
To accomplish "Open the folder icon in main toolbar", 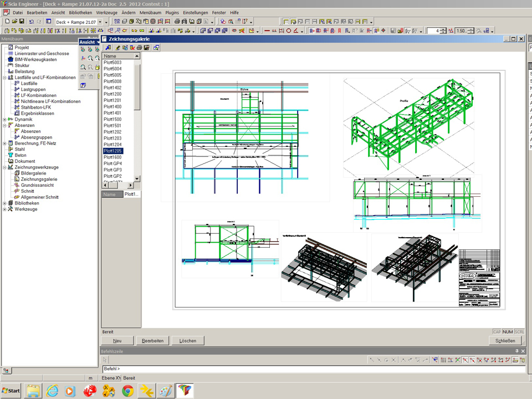I will point(14,22).
